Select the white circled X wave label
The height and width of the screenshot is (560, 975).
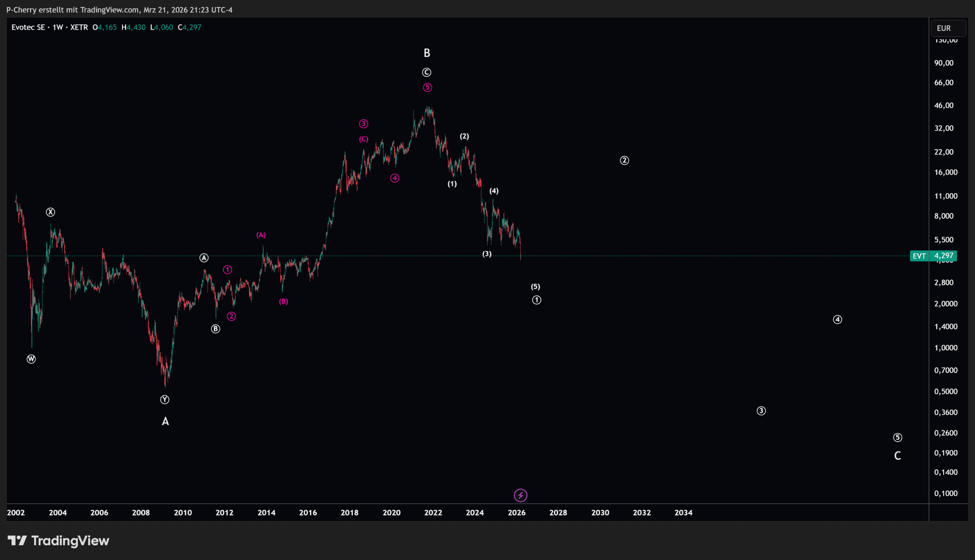[50, 212]
